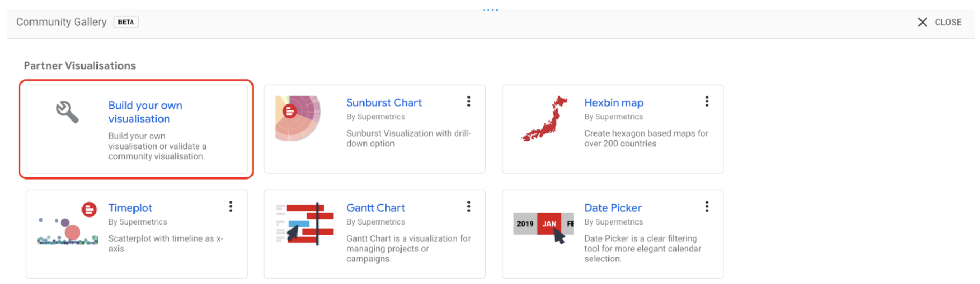
Task: Click the wrench build visualisation icon
Action: click(x=68, y=112)
